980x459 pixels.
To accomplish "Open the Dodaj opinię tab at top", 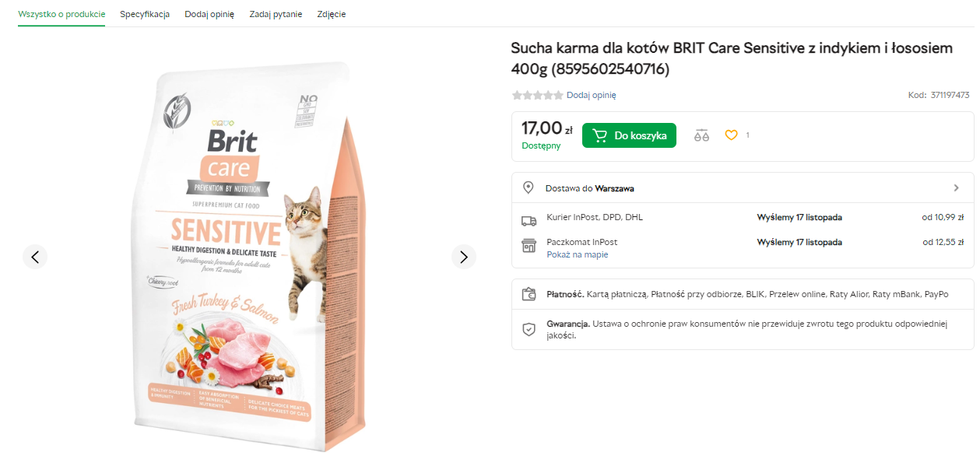I will click(209, 14).
